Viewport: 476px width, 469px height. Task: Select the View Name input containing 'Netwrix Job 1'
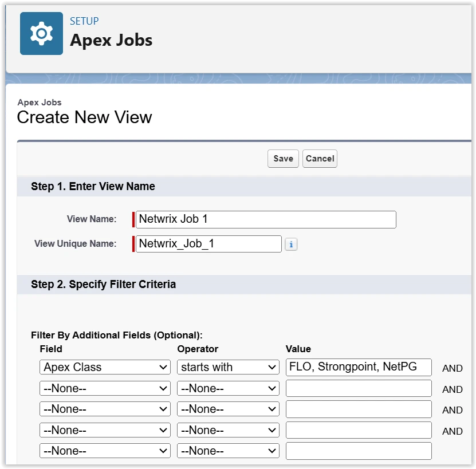(265, 219)
